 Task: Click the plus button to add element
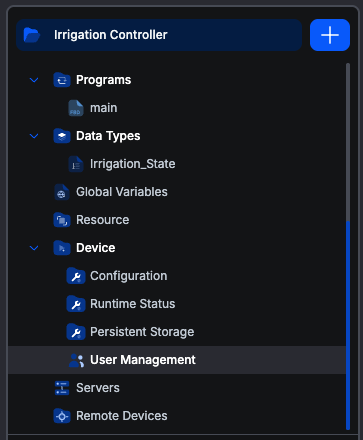[x=330, y=35]
